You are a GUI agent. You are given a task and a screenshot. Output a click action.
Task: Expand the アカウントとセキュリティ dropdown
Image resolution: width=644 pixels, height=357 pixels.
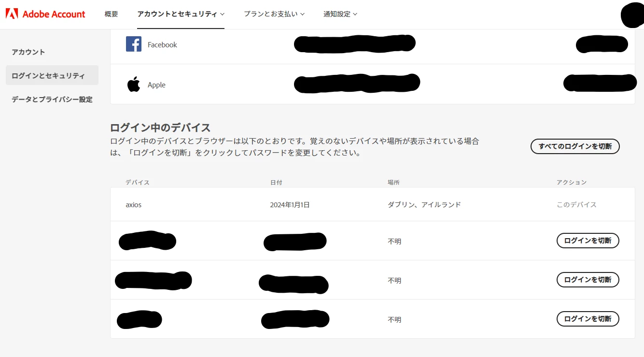(x=181, y=14)
